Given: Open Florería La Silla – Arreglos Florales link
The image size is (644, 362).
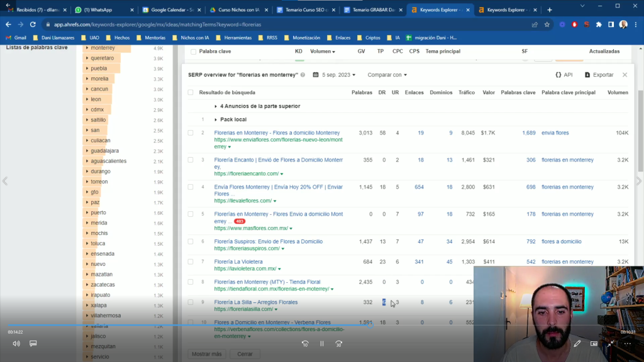Looking at the screenshot, I should (x=256, y=302).
